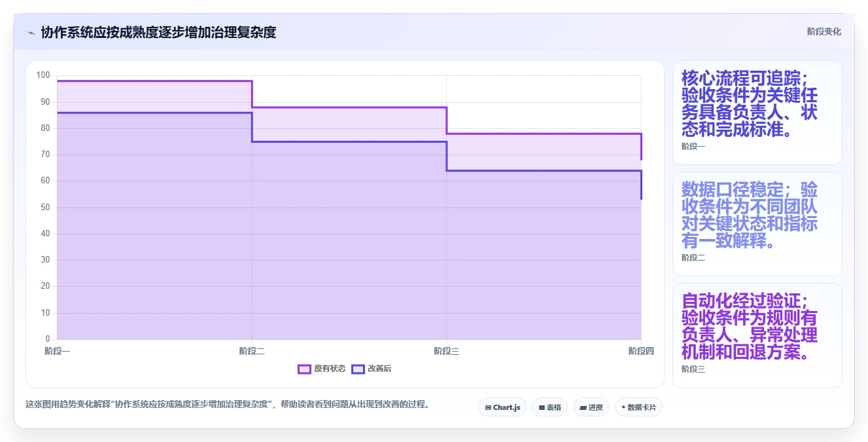Click the 阶段一 x-axis label

(x=58, y=352)
